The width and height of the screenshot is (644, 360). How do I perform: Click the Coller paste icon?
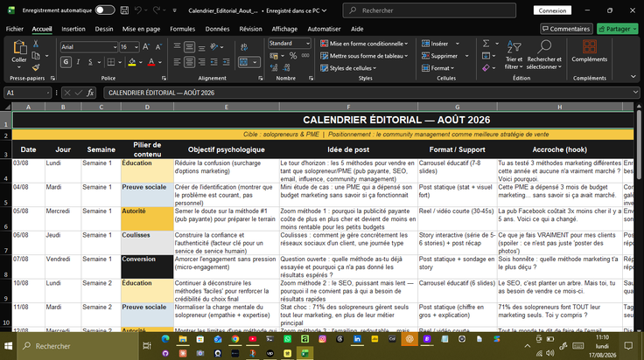19,48
